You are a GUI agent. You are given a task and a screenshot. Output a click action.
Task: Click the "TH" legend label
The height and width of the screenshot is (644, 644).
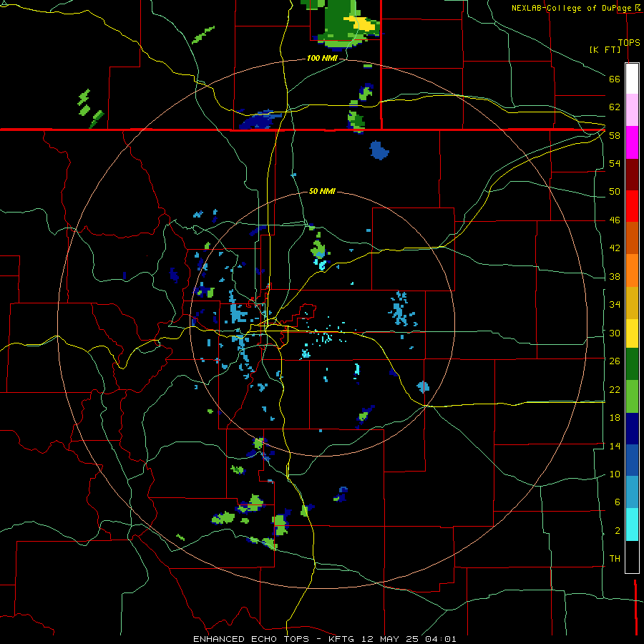click(615, 559)
